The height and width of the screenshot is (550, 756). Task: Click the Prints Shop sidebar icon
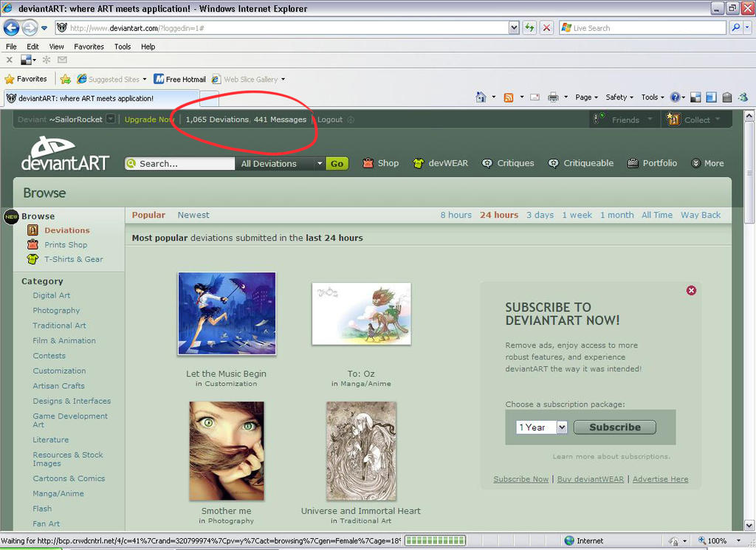coord(32,244)
